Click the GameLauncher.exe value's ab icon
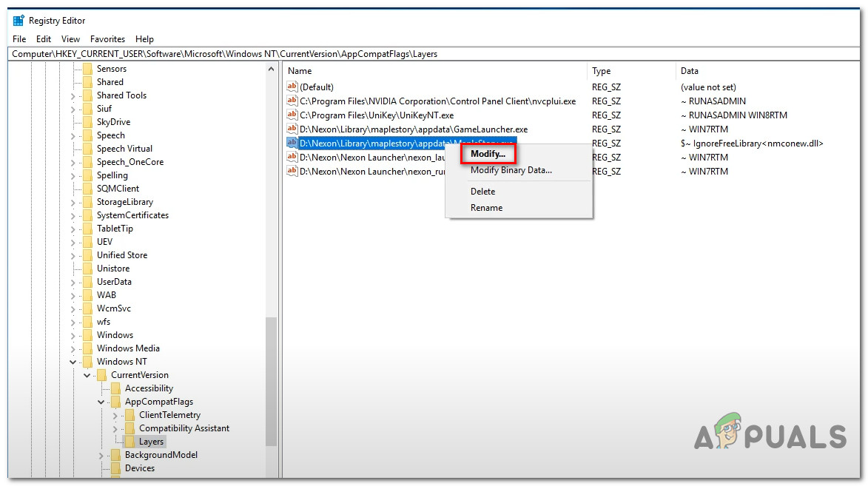The width and height of the screenshot is (868, 486). tap(292, 129)
